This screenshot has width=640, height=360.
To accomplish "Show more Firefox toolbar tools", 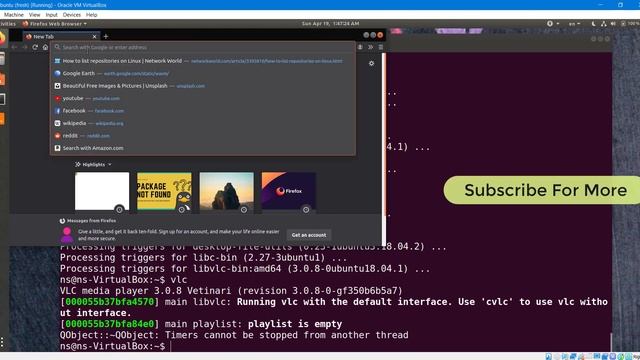I will [x=371, y=47].
